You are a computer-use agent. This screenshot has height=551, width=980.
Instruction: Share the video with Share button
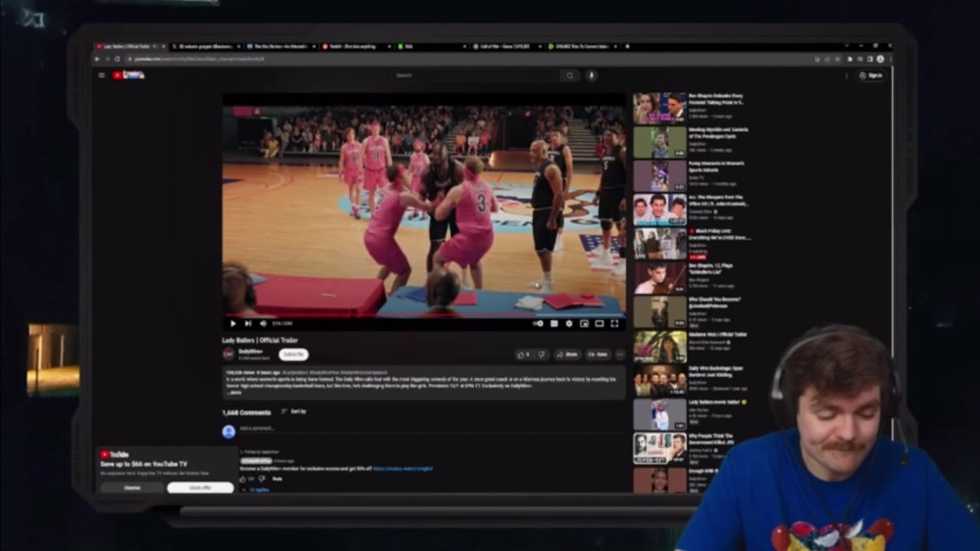567,354
